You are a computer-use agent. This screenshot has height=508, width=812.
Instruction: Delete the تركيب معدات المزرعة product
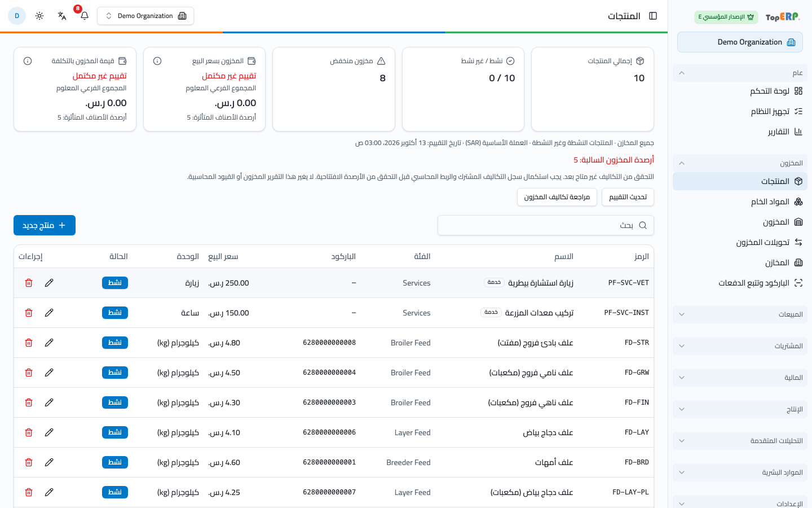[x=29, y=313]
